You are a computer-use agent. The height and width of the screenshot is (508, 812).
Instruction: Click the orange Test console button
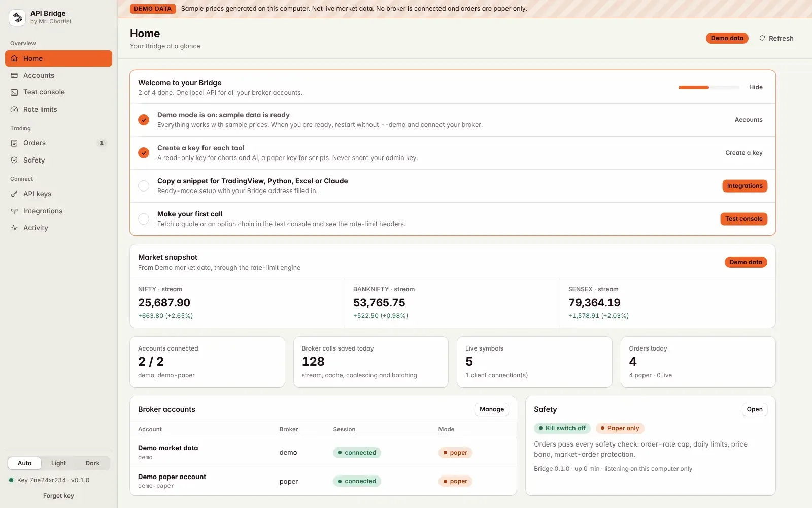pos(743,219)
